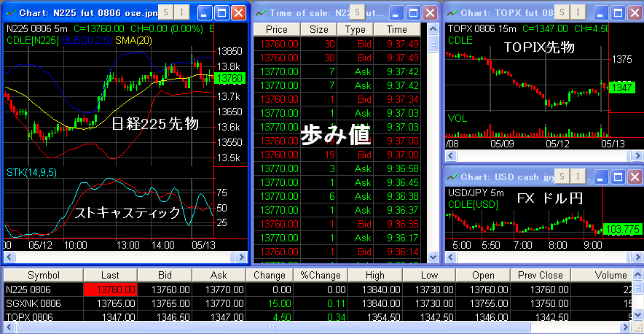Viewport: 644px width, 334px height.
Task: Click the I button on N225 chart
Action: [181, 12]
